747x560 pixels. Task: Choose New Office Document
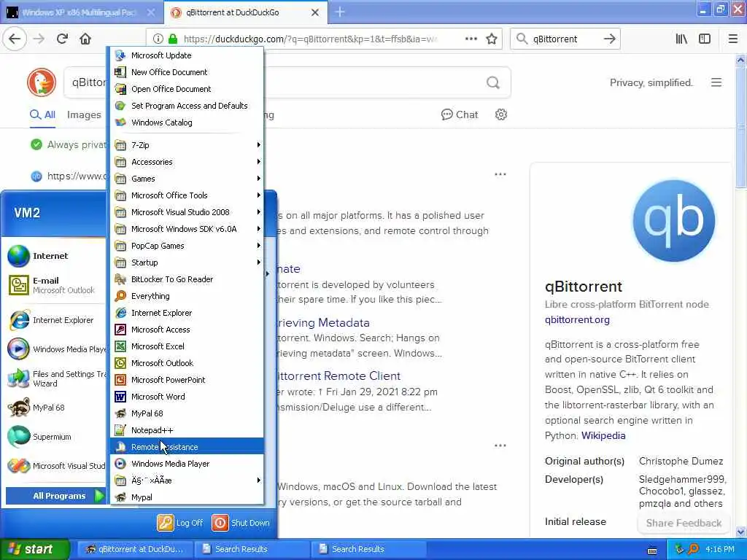(187, 72)
